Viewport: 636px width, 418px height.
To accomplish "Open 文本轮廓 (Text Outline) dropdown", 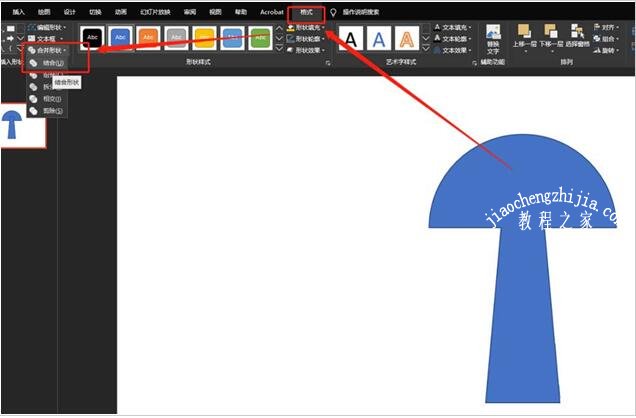I will coord(452,39).
